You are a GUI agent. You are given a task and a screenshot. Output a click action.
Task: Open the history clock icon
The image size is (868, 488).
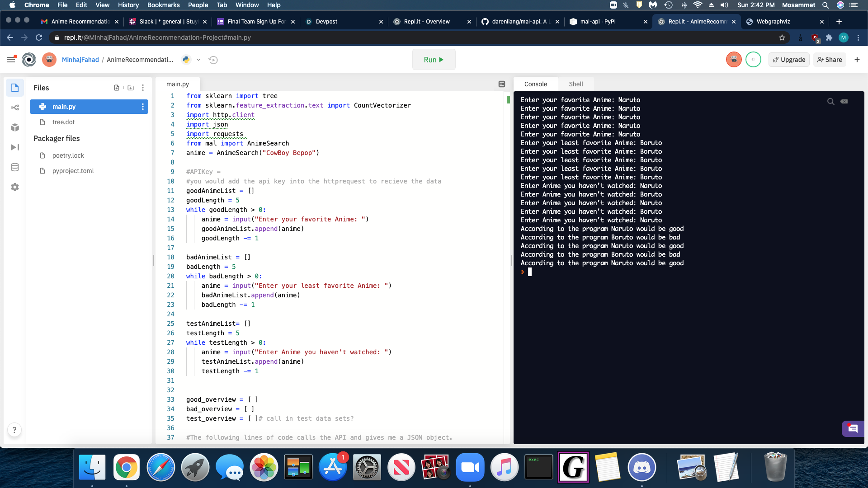(213, 60)
